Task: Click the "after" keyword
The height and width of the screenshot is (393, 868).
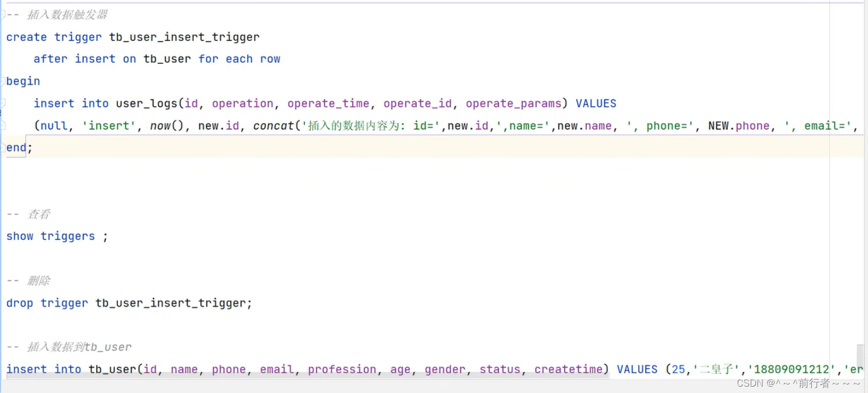Action: pos(50,59)
